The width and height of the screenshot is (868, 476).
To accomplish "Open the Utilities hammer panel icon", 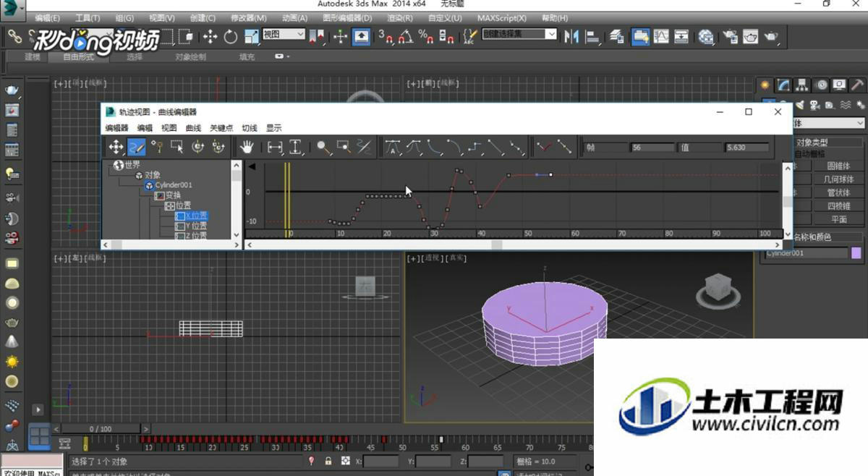I will tap(856, 85).
